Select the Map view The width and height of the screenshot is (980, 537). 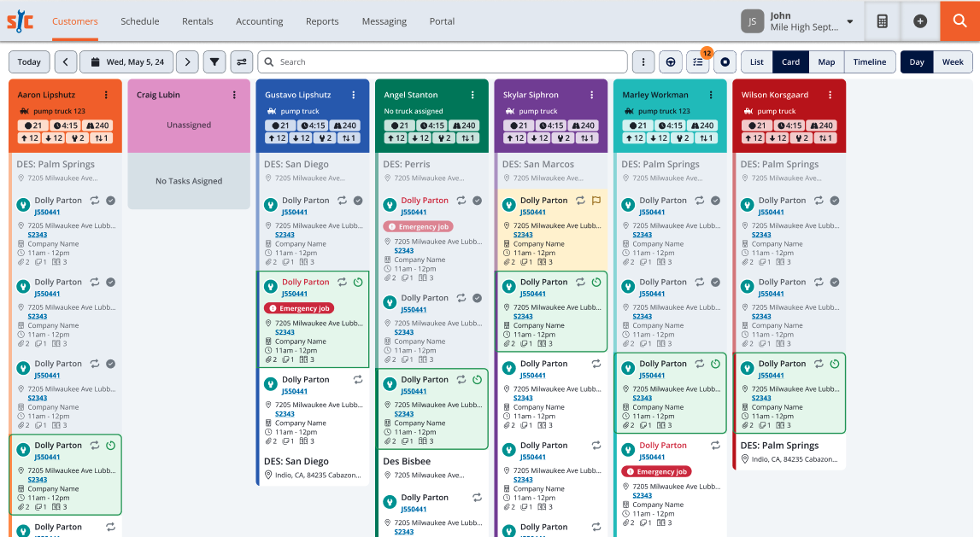[x=826, y=61]
